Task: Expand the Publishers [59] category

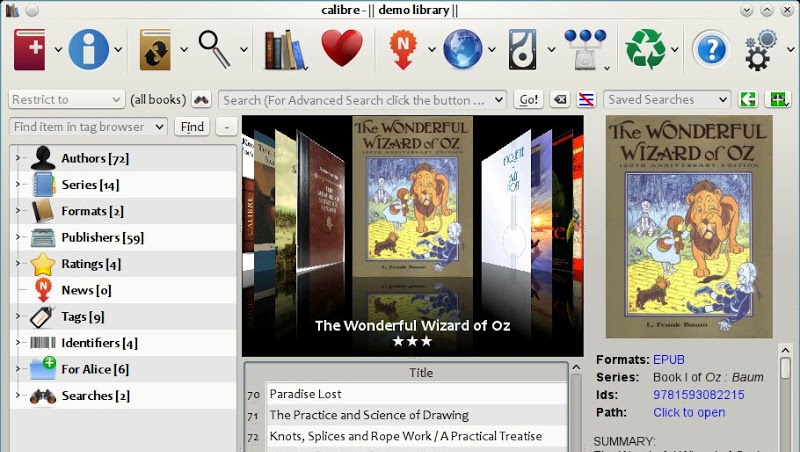Action: click(17, 237)
